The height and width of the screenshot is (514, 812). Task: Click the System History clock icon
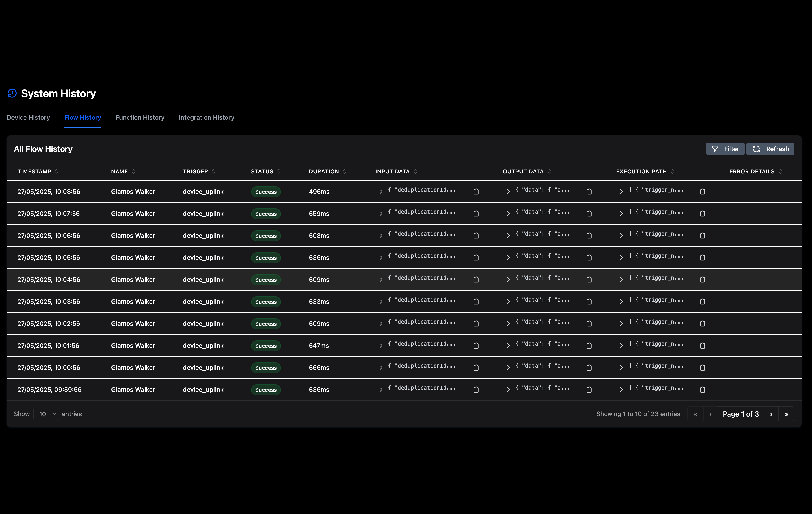click(x=12, y=93)
